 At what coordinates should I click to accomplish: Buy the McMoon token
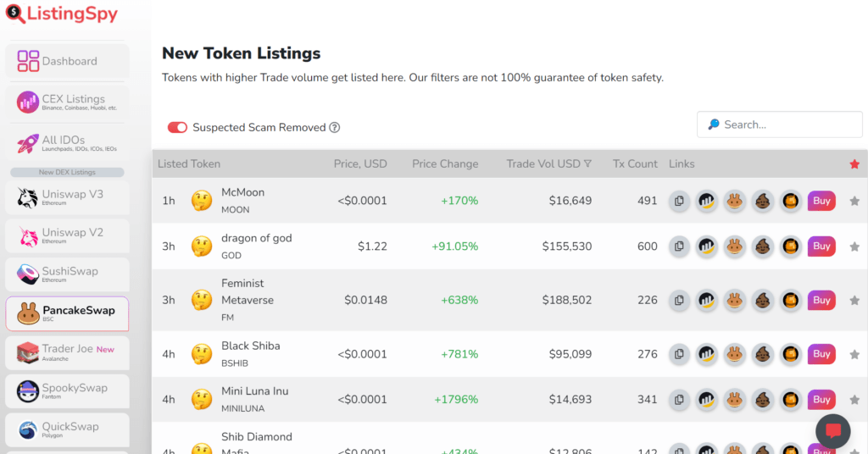[x=821, y=201]
